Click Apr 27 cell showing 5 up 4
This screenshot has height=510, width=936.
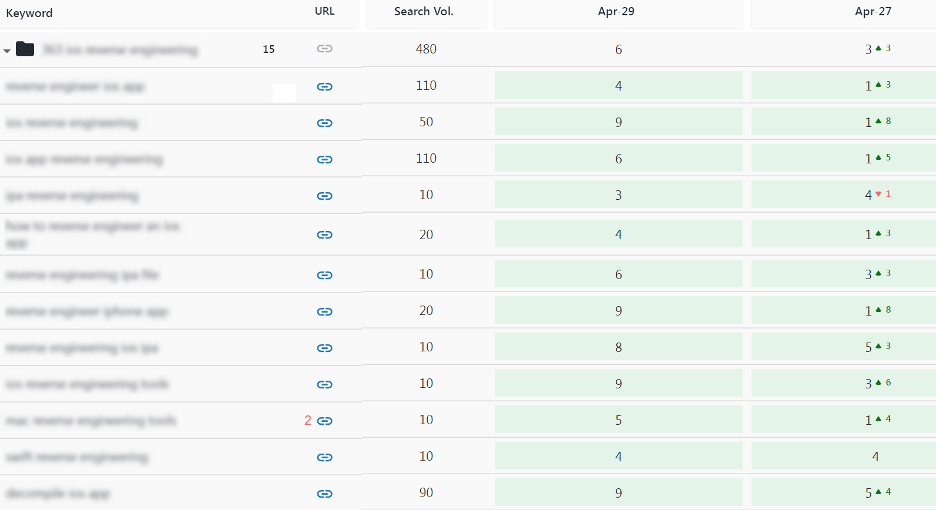coord(843,493)
